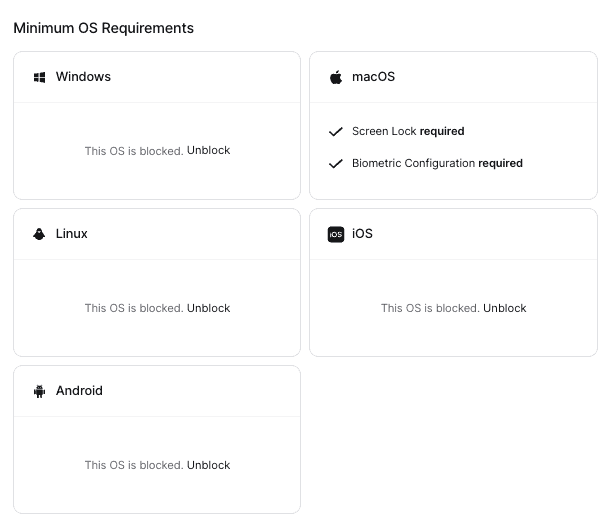Click the Screen Lock checkmark icon

pos(335,131)
